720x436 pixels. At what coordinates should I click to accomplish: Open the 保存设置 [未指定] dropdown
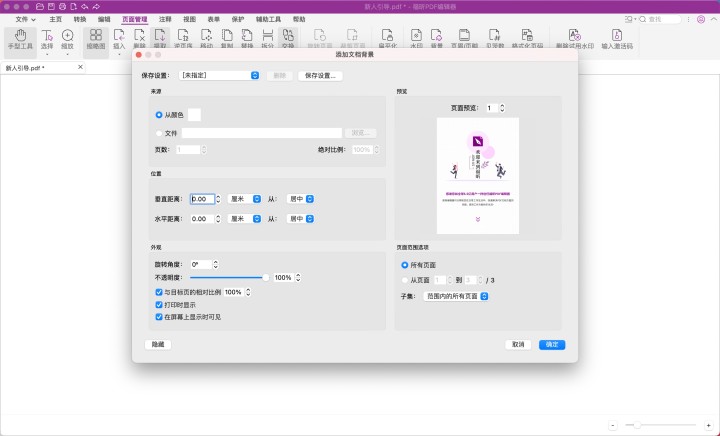coord(220,75)
